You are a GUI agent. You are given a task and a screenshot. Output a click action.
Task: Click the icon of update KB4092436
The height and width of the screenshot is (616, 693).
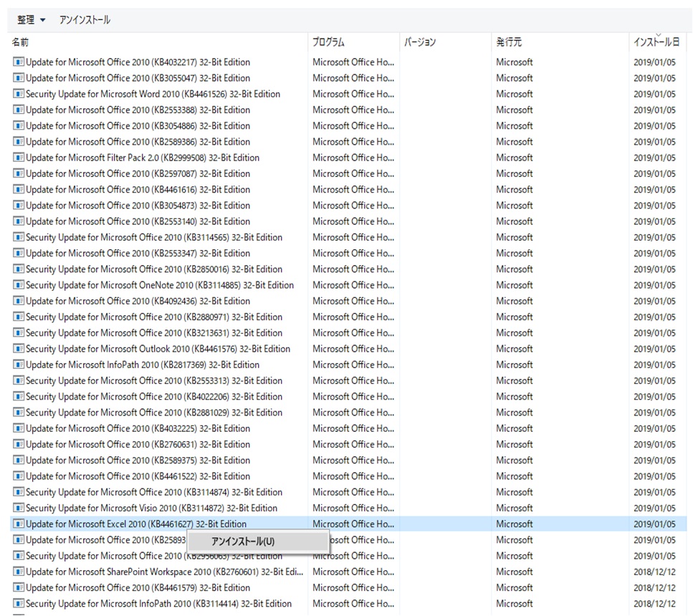[19, 301]
